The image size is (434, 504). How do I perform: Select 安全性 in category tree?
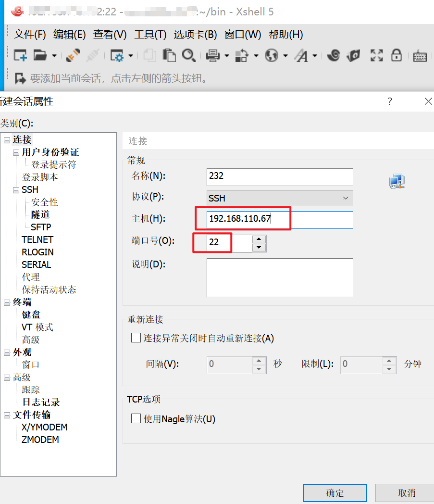[44, 202]
